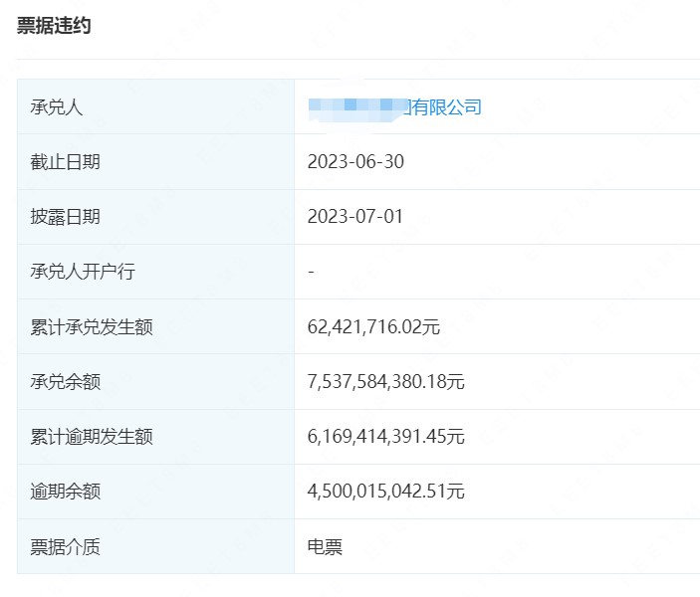Click the 承兑人开户行 row label
Image resolution: width=700 pixels, height=597 pixels.
pyautogui.click(x=83, y=271)
